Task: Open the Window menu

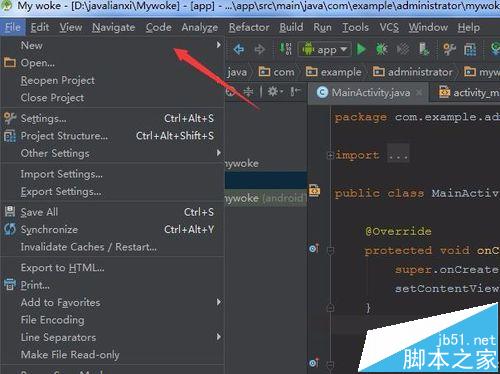Action: point(428,27)
